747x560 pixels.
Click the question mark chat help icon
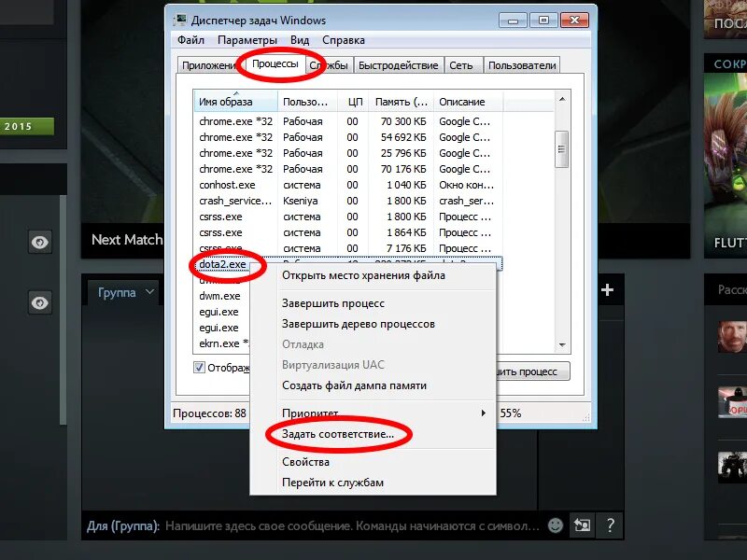pyautogui.click(x=611, y=525)
